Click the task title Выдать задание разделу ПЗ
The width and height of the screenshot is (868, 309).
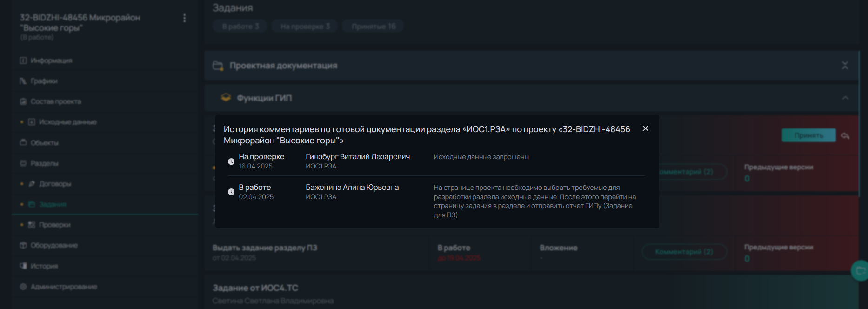pos(265,248)
